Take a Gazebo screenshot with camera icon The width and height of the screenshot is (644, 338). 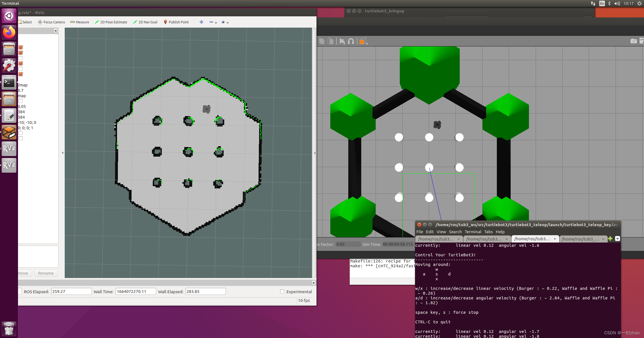633,41
